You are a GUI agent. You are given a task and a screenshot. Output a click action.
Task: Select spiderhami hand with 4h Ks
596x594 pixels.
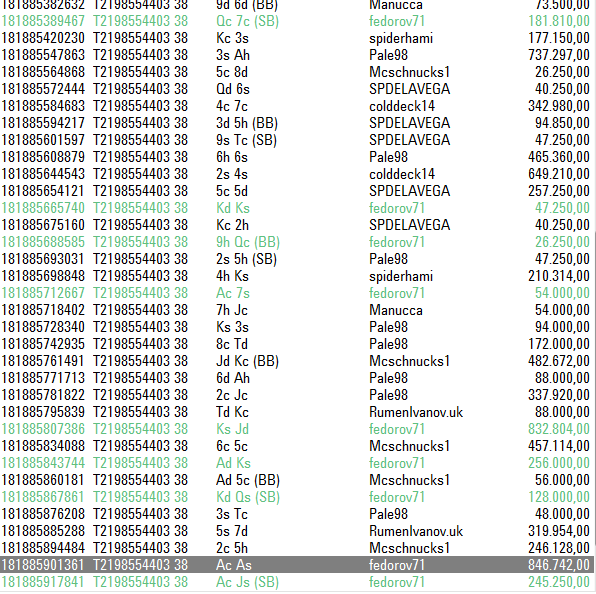point(296,276)
